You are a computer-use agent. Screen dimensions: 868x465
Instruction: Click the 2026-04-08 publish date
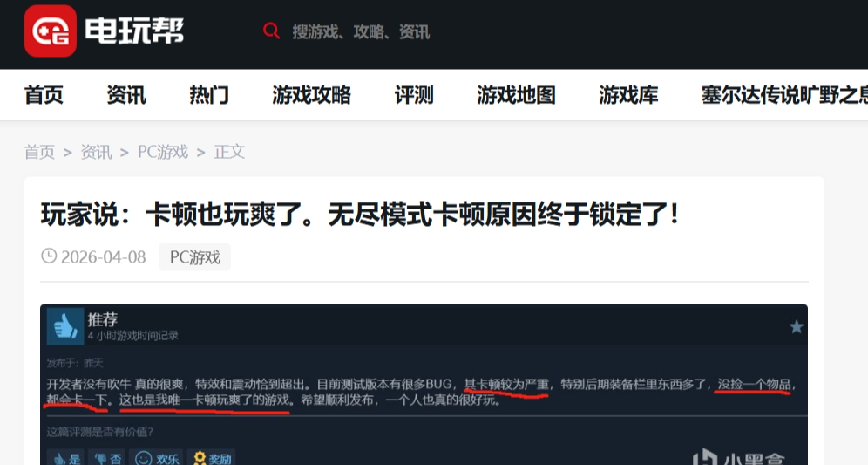[x=103, y=257]
